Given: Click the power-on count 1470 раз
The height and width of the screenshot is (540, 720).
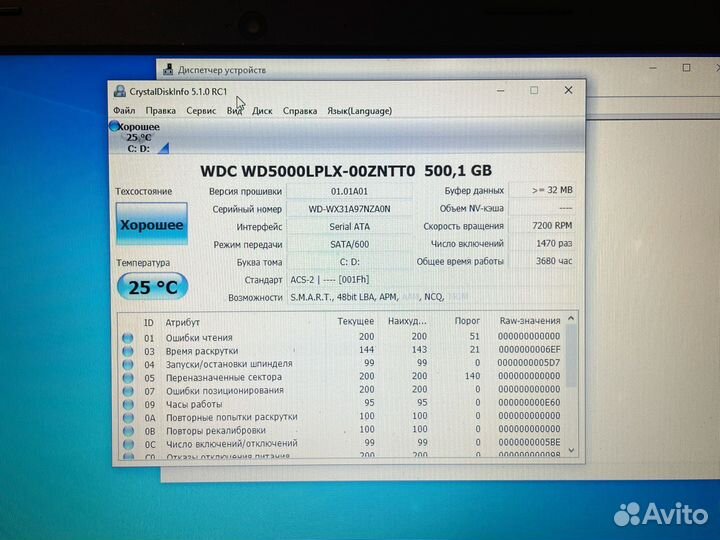Looking at the screenshot, I should point(542,243).
